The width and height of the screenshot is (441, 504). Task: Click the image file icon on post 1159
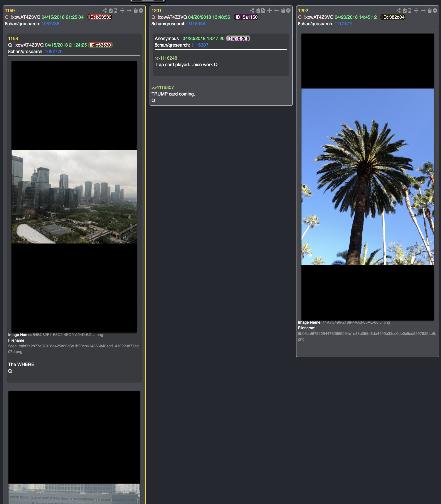(x=115, y=11)
